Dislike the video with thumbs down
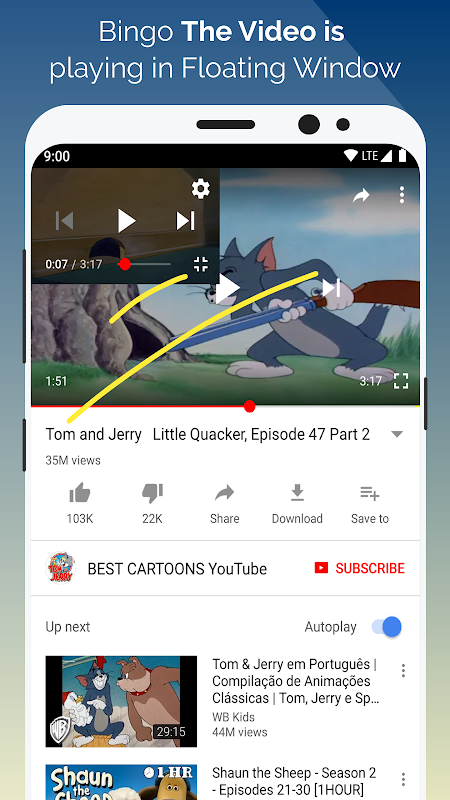The width and height of the screenshot is (450, 800). [152, 493]
